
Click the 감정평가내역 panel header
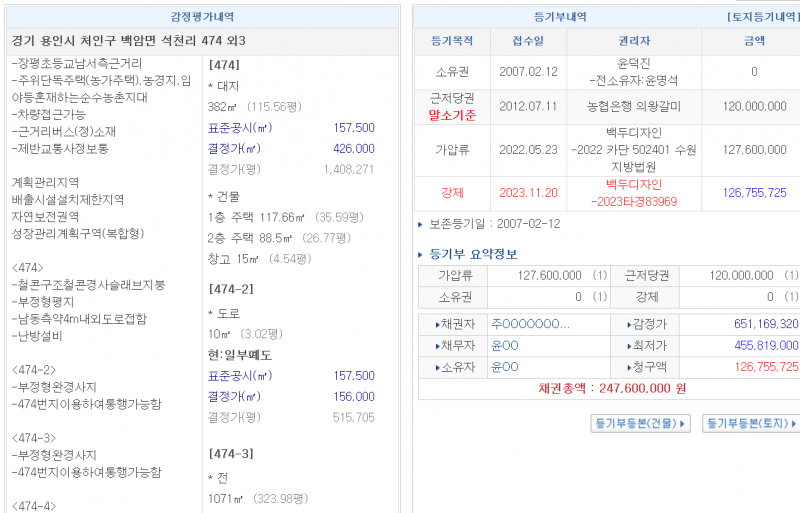click(203, 17)
